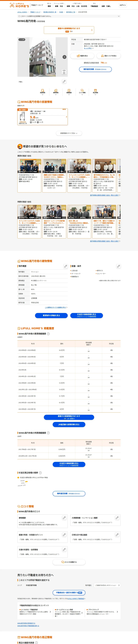Image resolution: width=138 pixels, height=644 pixels.
Task: Click the ログイン button
Action: tap(123, 5)
